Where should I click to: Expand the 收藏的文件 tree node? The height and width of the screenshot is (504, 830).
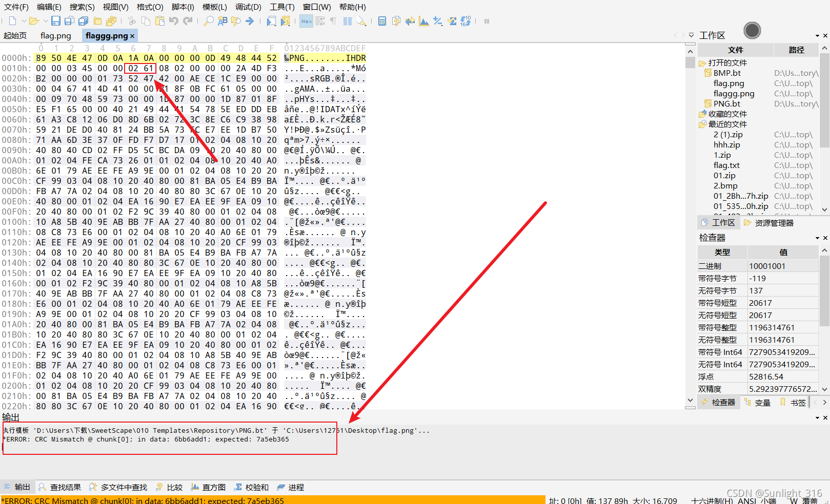702,114
